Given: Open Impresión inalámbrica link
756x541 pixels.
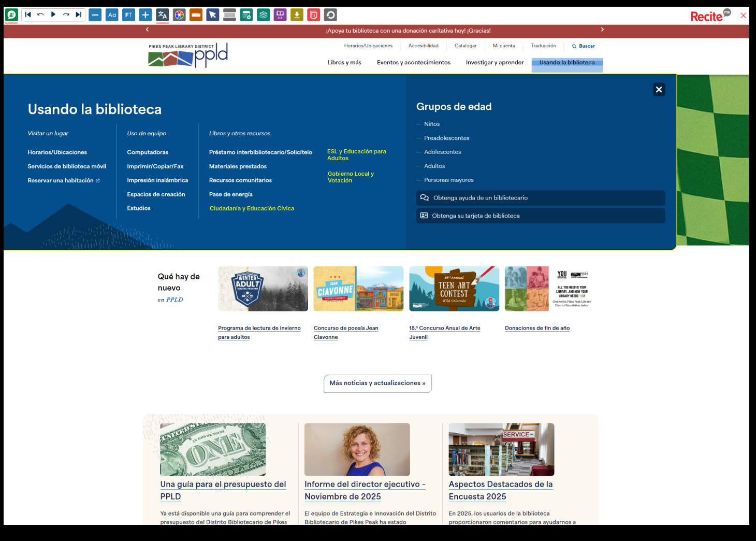Looking at the screenshot, I should point(157,180).
